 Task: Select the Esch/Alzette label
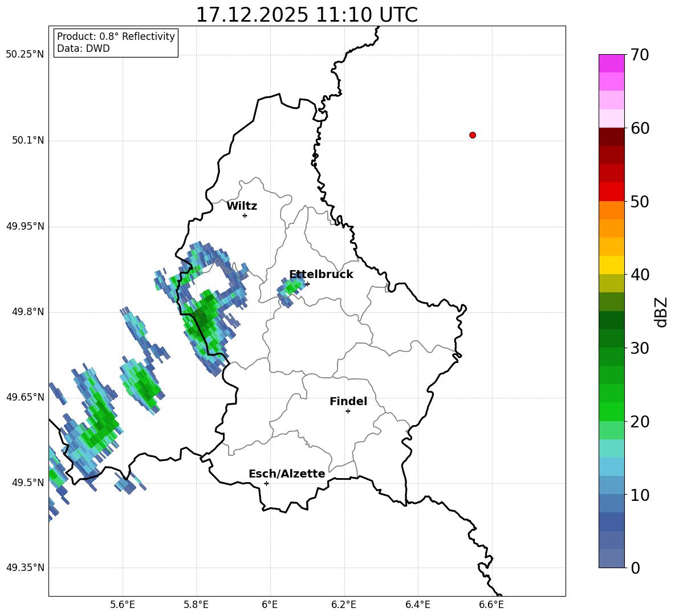[287, 474]
